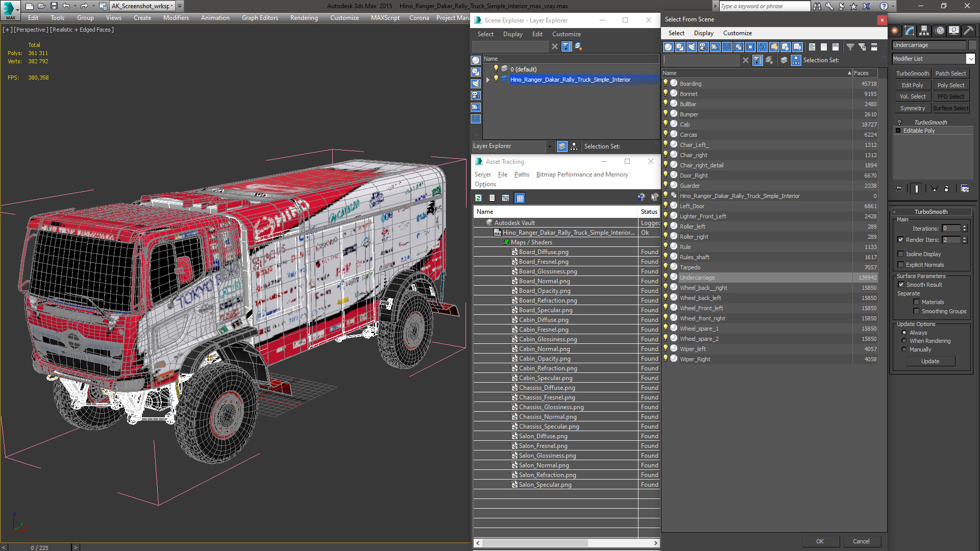Expand Hino_Ranger layer in Scene Explorer
The width and height of the screenshot is (980, 551).
point(488,80)
